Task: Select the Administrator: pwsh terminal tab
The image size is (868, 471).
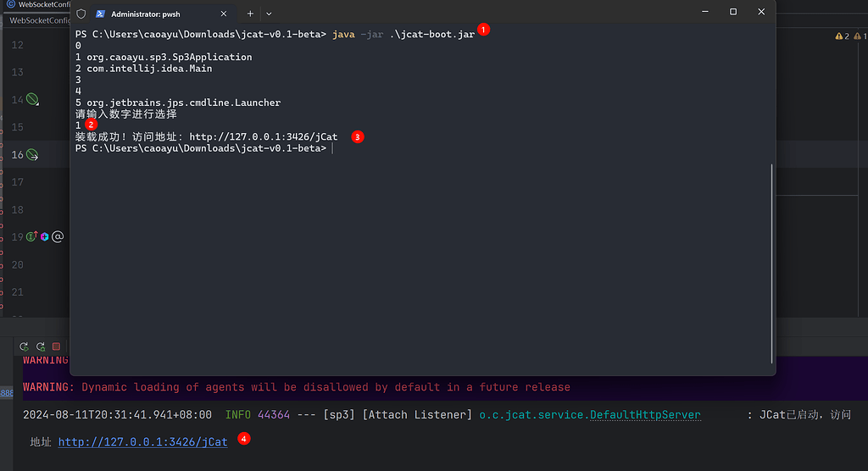Action: (x=162, y=14)
